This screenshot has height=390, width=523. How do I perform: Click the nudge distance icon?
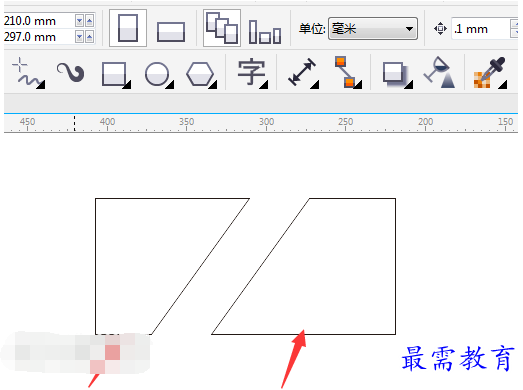440,29
